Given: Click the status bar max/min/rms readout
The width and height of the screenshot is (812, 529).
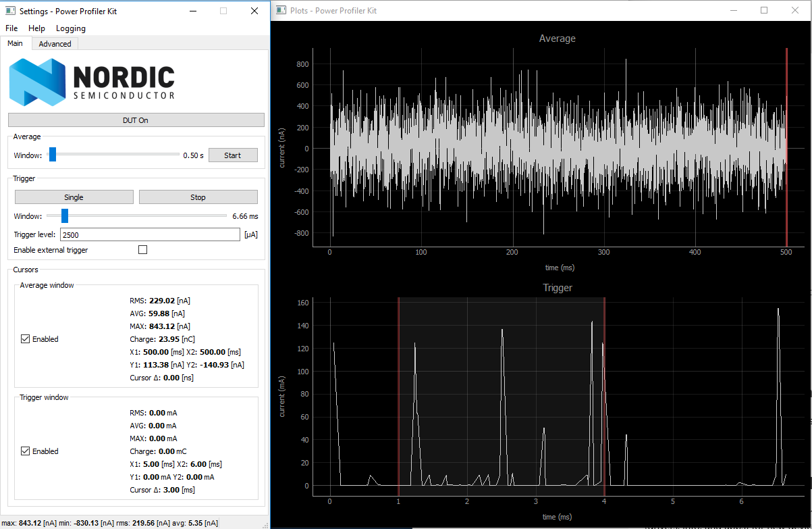Looking at the screenshot, I should click(109, 523).
